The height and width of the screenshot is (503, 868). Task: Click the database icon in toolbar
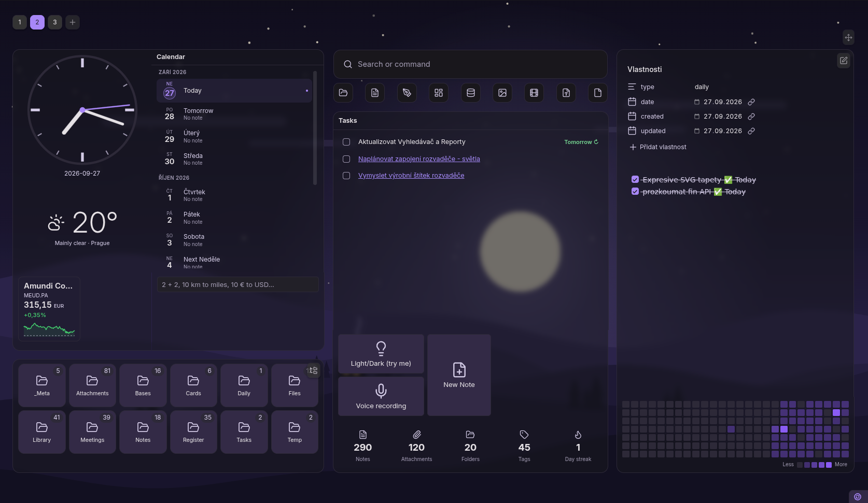tap(471, 93)
